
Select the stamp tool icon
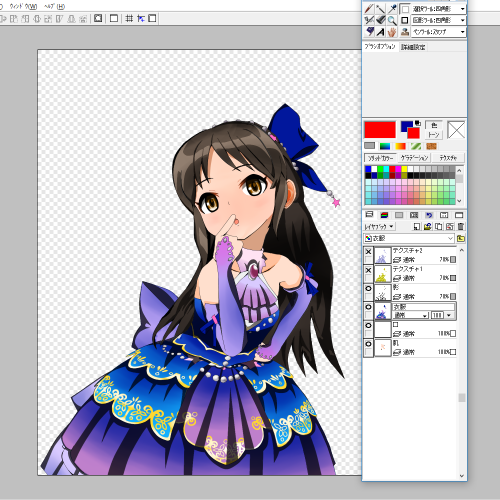tap(405, 32)
